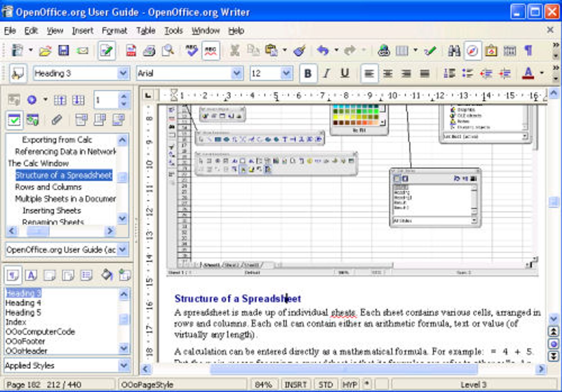
Task: Open the font size 12 dropdown
Action: (286, 74)
